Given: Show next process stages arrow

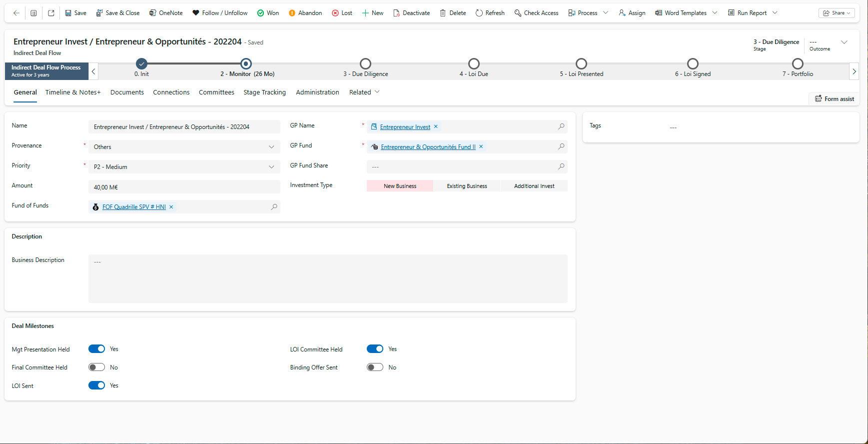Looking at the screenshot, I should tap(854, 71).
